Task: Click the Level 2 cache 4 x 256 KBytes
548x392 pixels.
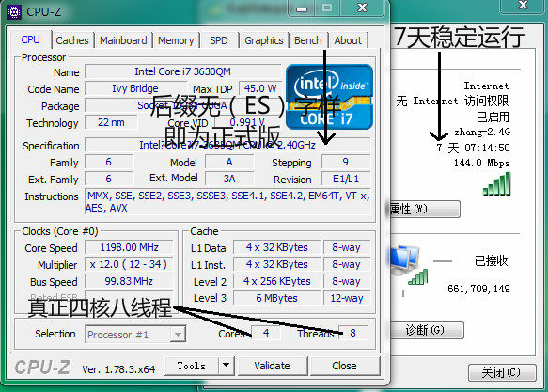Action: point(277,281)
